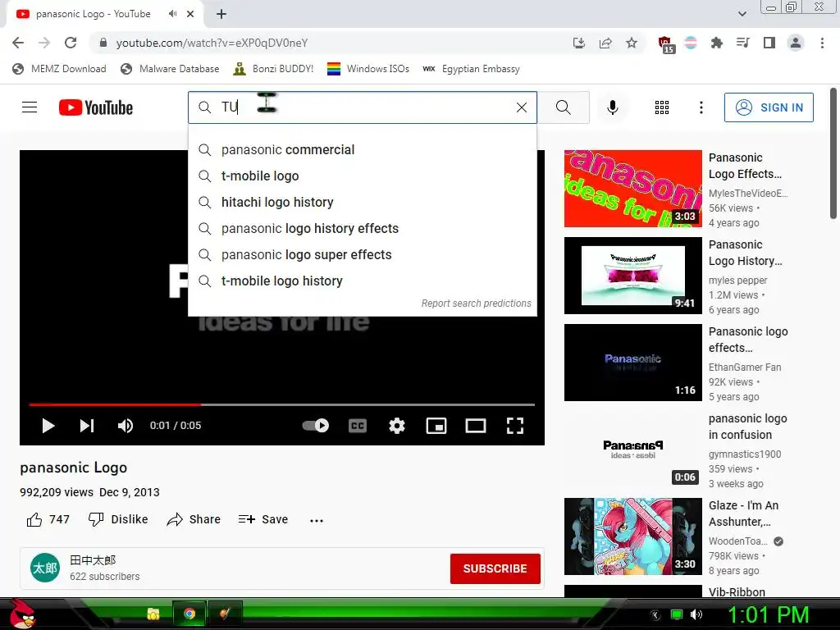
Task: Toggle the browser side panel
Action: click(769, 43)
